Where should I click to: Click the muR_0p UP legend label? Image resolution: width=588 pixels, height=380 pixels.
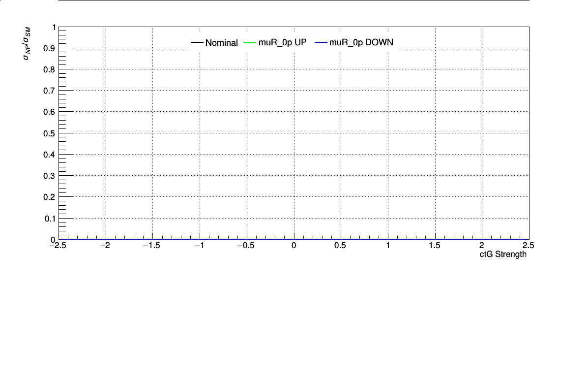point(282,42)
